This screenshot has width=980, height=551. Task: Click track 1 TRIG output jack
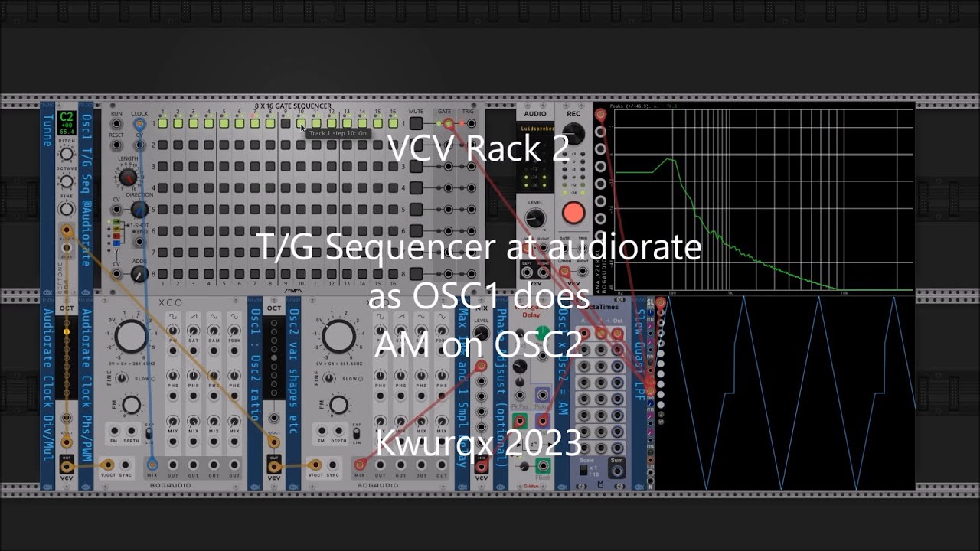(x=470, y=123)
